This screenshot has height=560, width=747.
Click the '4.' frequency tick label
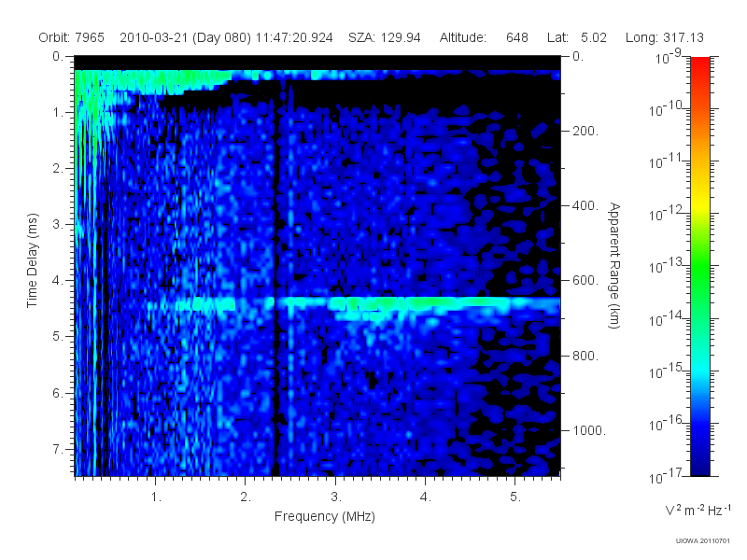426,497
